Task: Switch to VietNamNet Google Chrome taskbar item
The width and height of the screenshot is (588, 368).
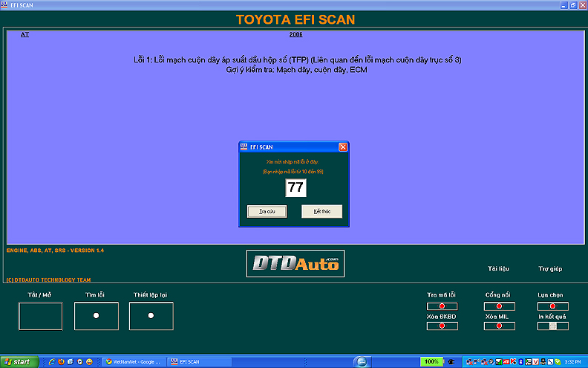Action: tap(134, 362)
